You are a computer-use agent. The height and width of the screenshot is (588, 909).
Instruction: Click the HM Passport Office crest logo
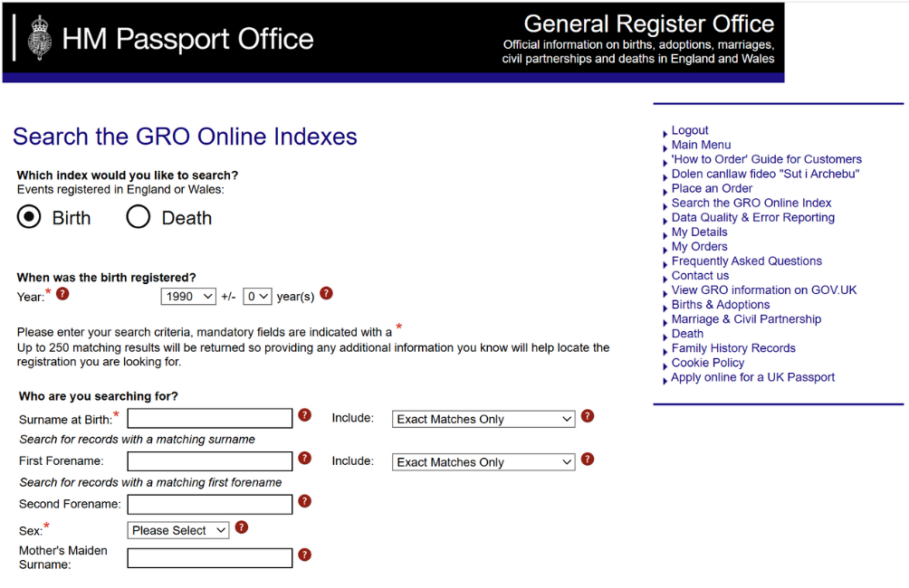pyautogui.click(x=40, y=37)
